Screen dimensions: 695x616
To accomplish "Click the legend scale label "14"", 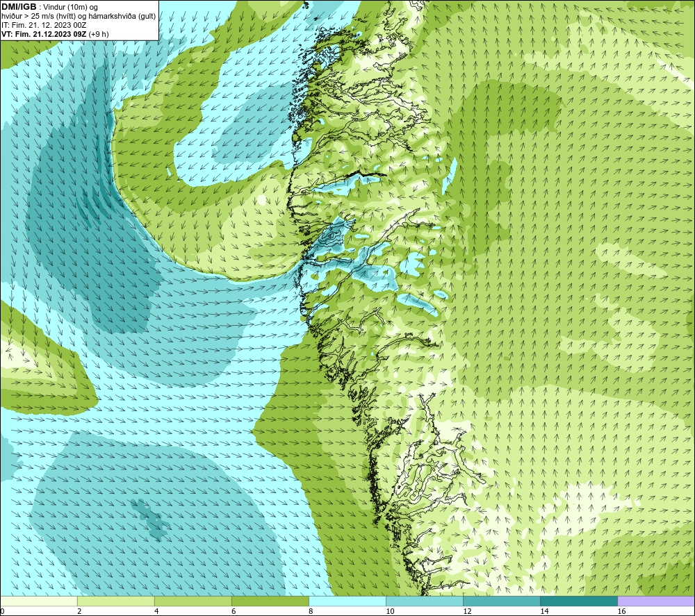I will [x=544, y=611].
